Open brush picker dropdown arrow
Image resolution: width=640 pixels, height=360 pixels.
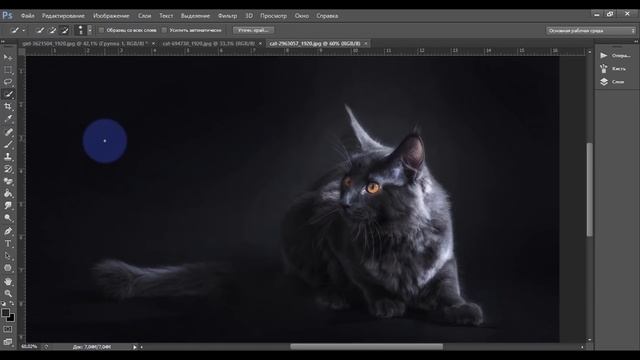point(90,30)
